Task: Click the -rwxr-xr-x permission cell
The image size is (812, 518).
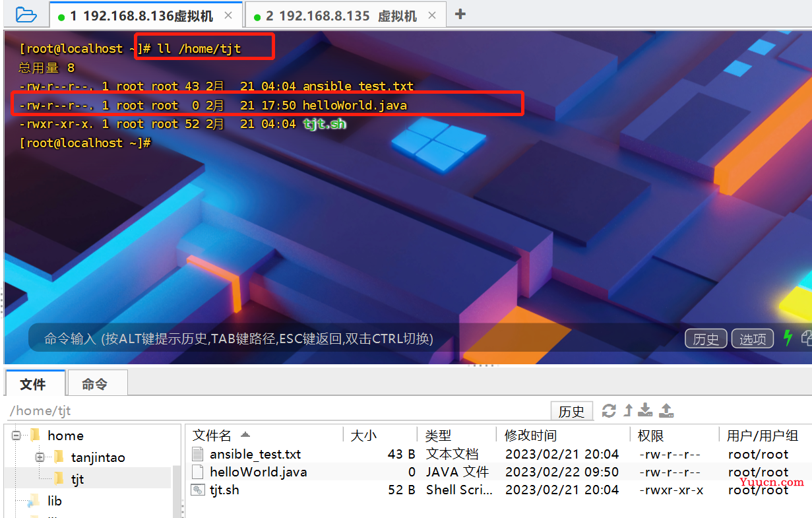Action: coord(671,490)
